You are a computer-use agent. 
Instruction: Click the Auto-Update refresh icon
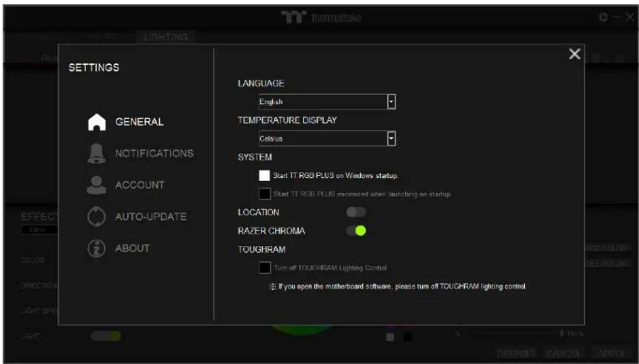coord(96,217)
